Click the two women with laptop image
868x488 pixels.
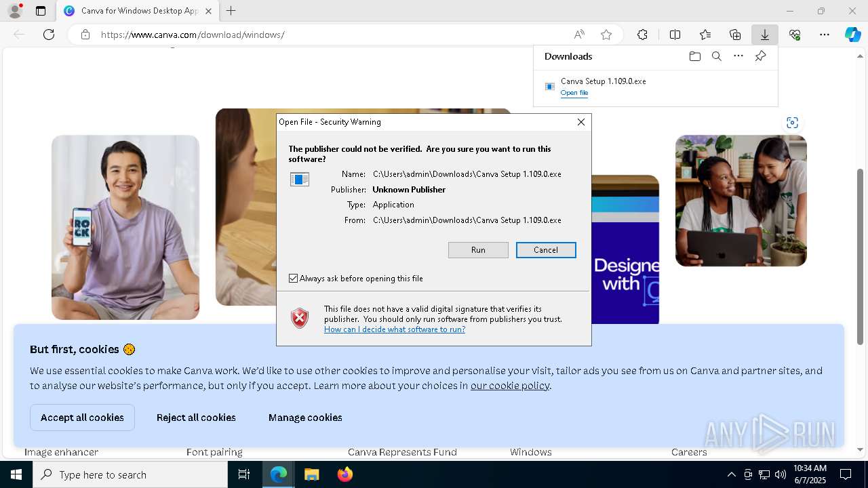741,201
